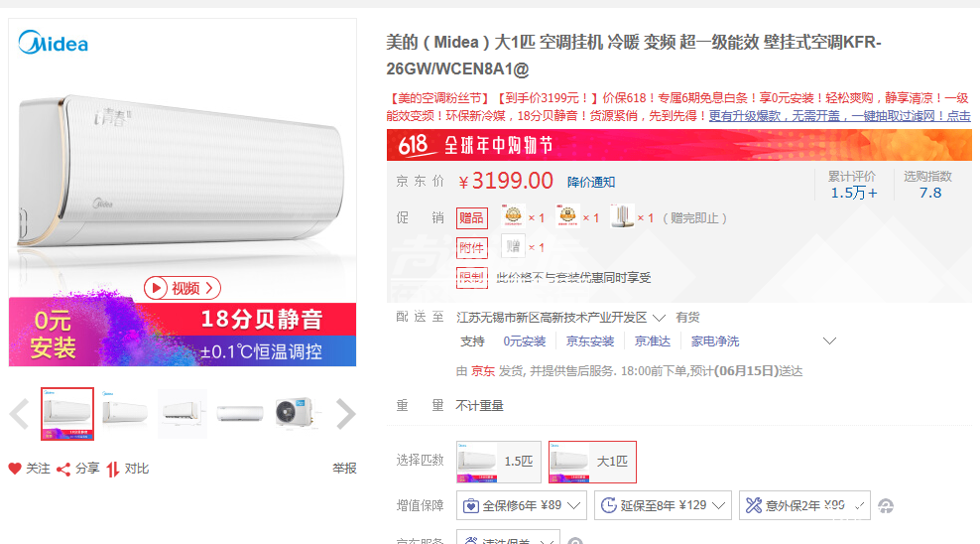The image size is (980, 544).
Task: Expand the support services chevron after 家电净洗
Action: (x=830, y=341)
